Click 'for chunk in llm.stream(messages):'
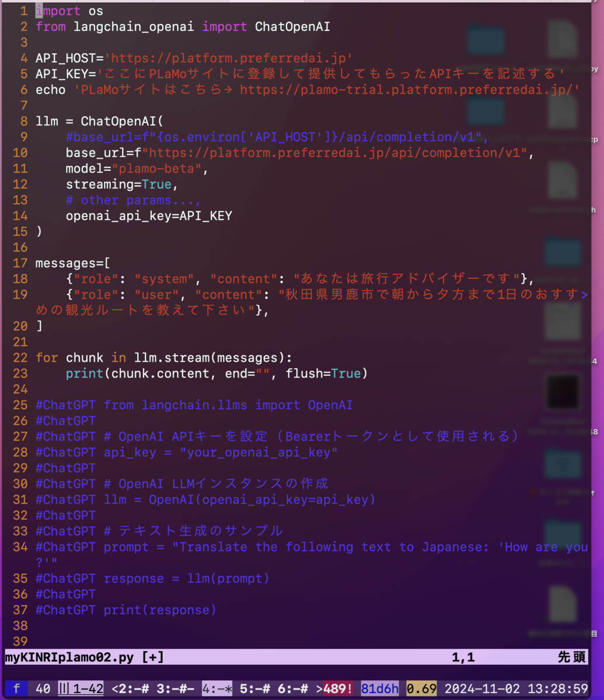 [x=164, y=358]
